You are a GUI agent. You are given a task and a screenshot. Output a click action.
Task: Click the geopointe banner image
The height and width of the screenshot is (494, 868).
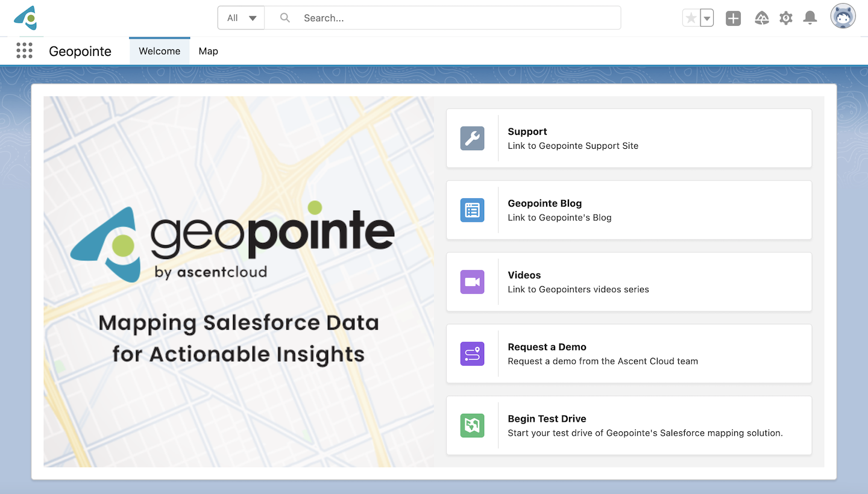point(239,281)
